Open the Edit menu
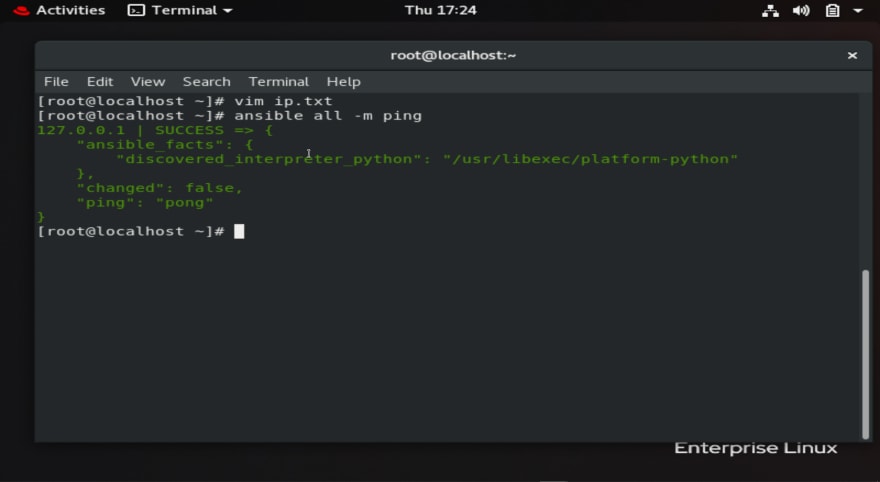Image resolution: width=880 pixels, height=482 pixels. pyautogui.click(x=100, y=82)
